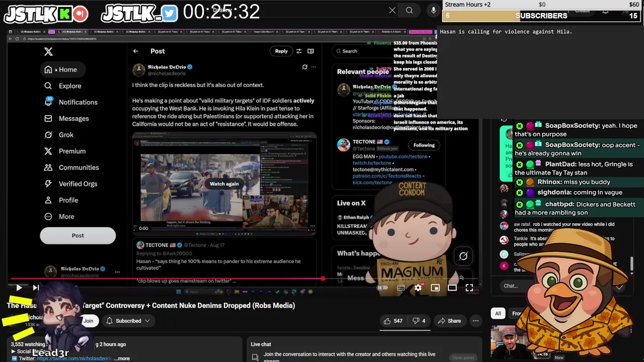This screenshot has height=362, width=644.
Task: Open Verified Orgs in the X sidebar
Action: 71,184
